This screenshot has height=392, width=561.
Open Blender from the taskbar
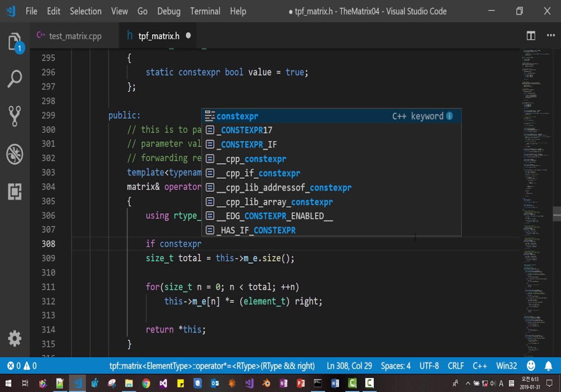(266, 383)
